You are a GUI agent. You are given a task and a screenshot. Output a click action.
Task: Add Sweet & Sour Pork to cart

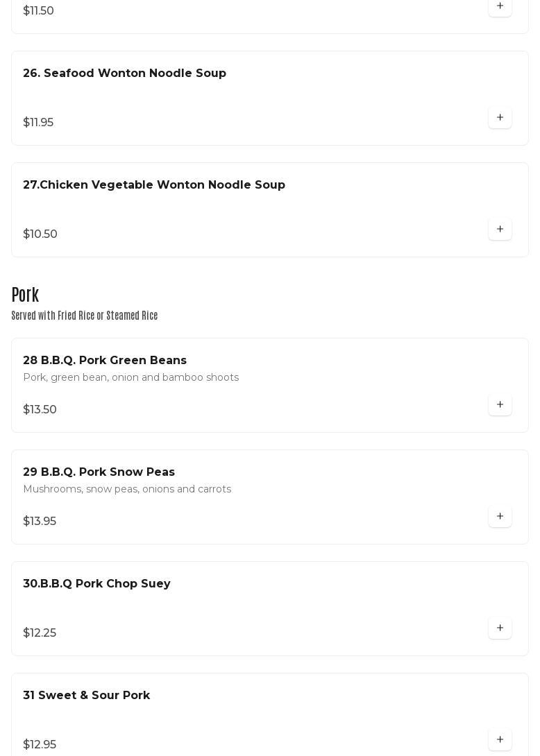tap(500, 739)
